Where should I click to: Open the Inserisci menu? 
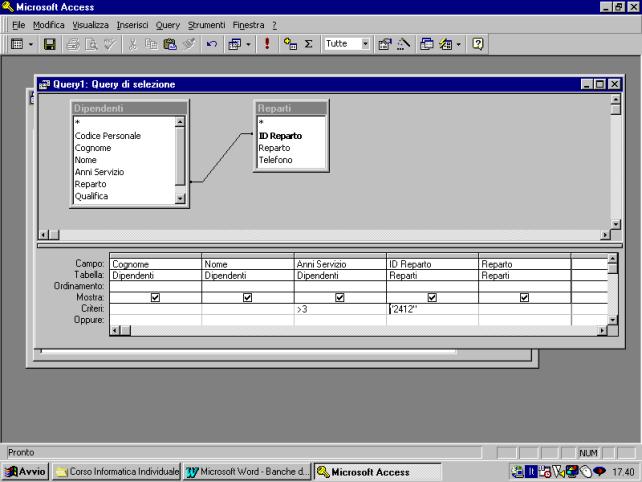pyautogui.click(x=132, y=25)
